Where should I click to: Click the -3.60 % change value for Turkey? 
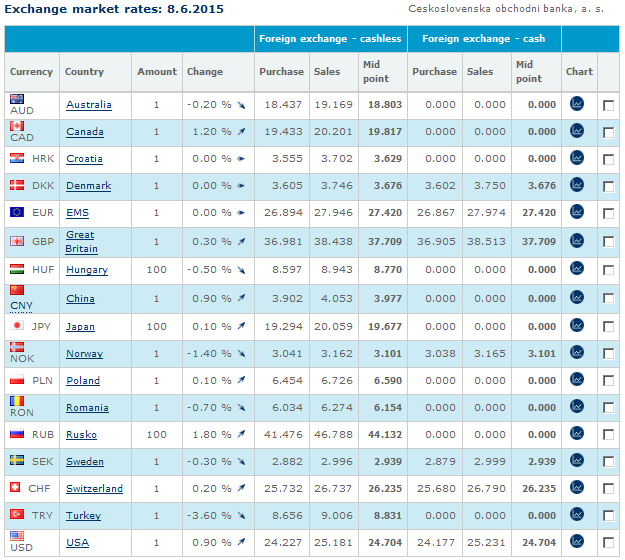pos(209,516)
